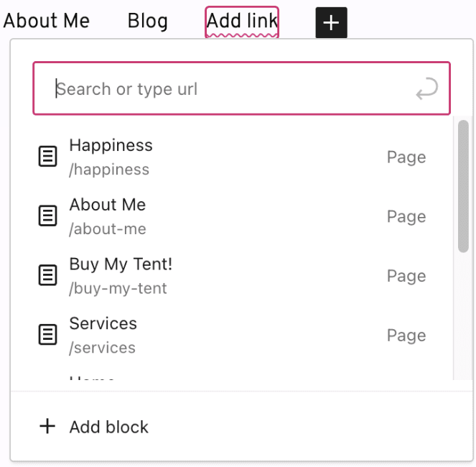Choose the Services page suggestion
The image size is (476, 467).
click(x=103, y=324)
